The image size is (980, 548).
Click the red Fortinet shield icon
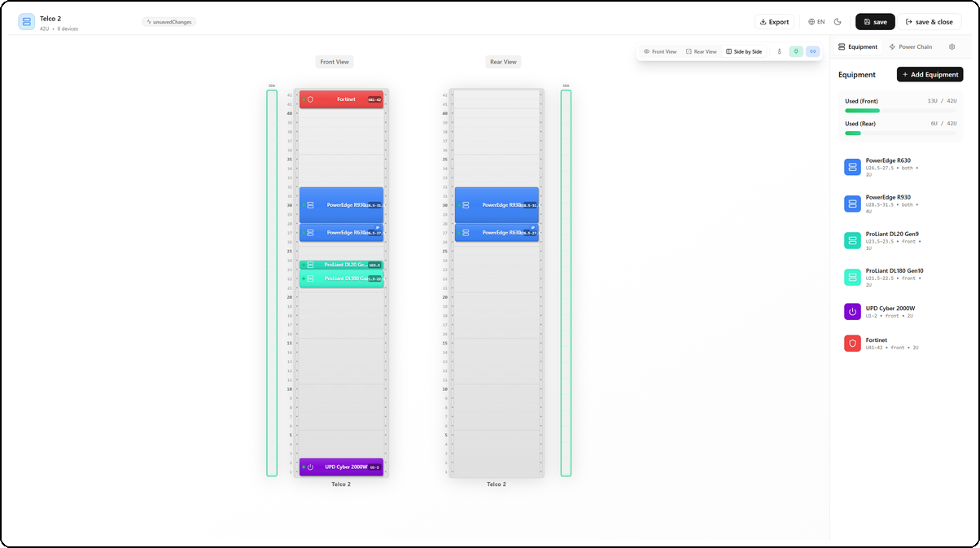[852, 343]
